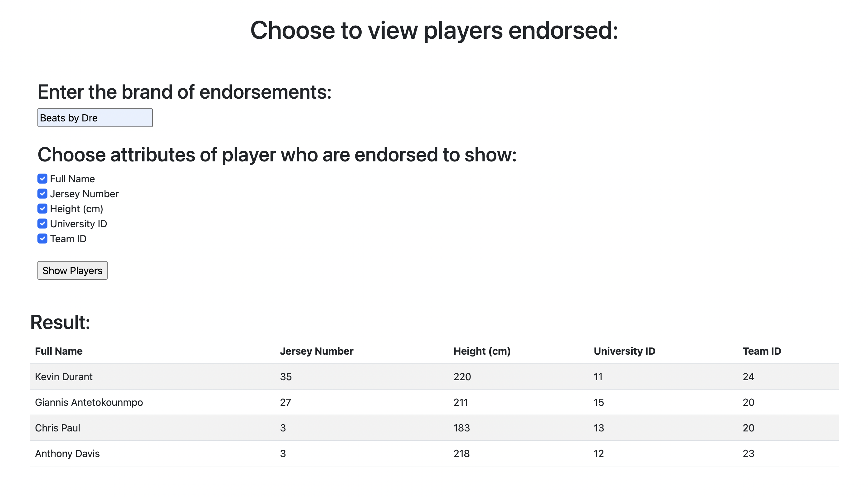Click the Result heading
Screen dimensions: 868x497
[x=60, y=322]
